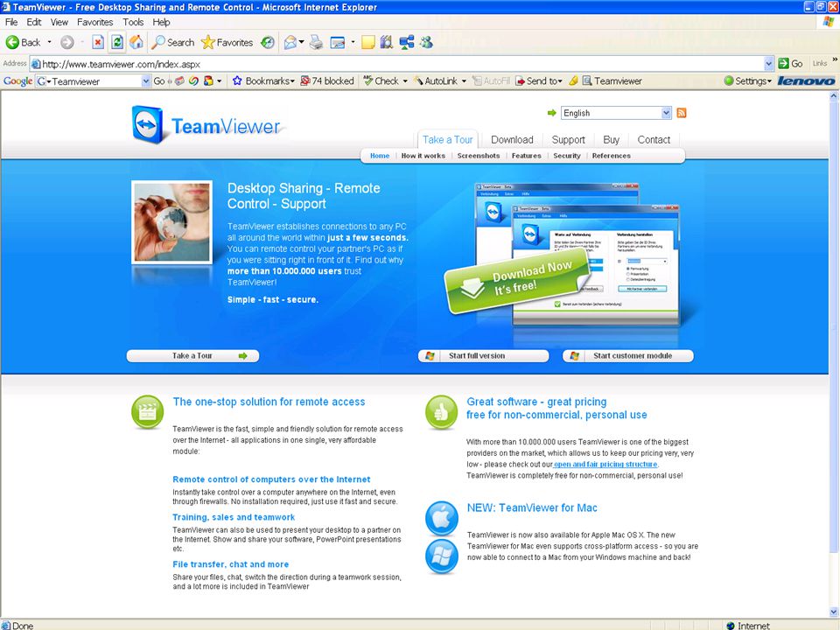The width and height of the screenshot is (840, 630).
Task: Click the RSS feed orange icon
Action: point(682,113)
